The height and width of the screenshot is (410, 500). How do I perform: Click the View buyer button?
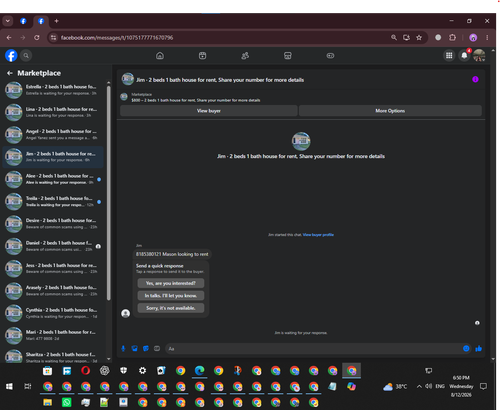(x=209, y=111)
